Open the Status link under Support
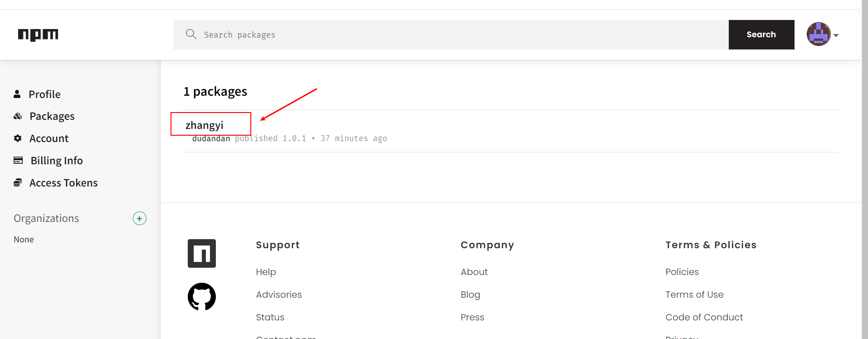Image resolution: width=868 pixels, height=339 pixels. 270,317
